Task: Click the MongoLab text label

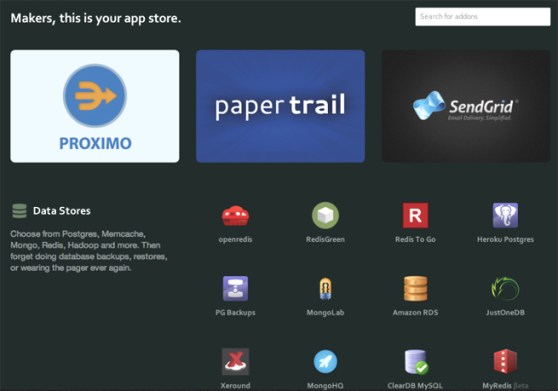Action: (325, 313)
